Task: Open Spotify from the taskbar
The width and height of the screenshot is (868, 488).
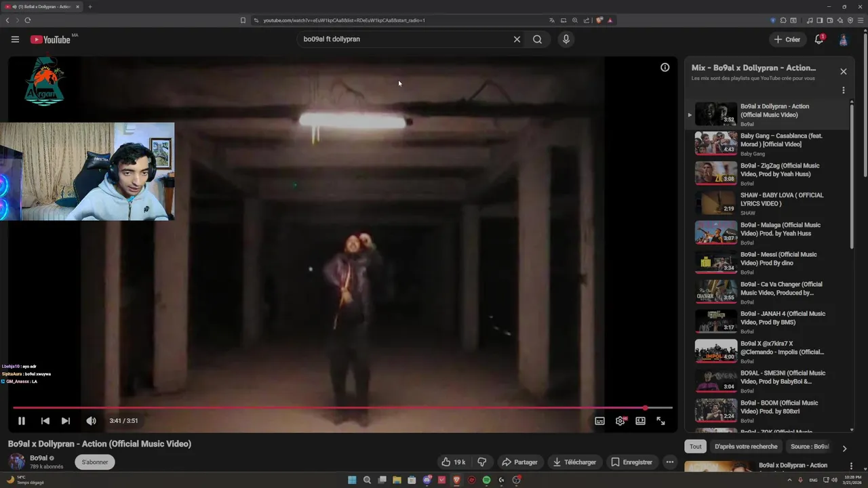Action: (486, 480)
